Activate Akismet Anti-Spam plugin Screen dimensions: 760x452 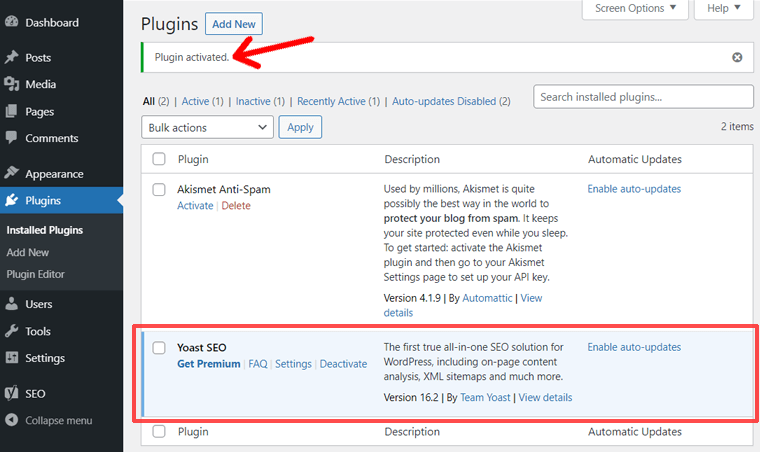[x=195, y=205]
